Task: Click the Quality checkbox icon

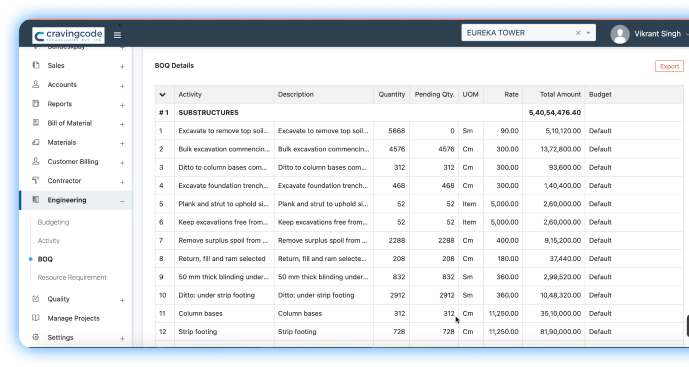Action: pos(36,298)
